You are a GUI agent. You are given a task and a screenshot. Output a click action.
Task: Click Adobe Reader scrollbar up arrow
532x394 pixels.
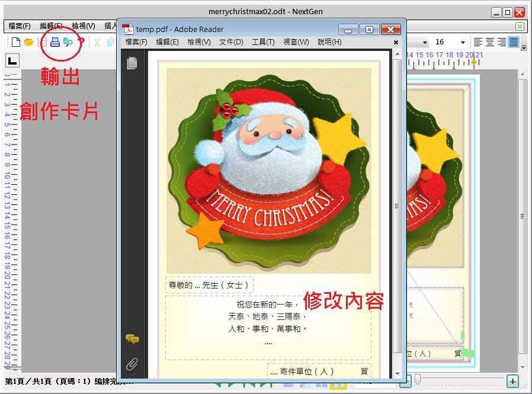[398, 55]
